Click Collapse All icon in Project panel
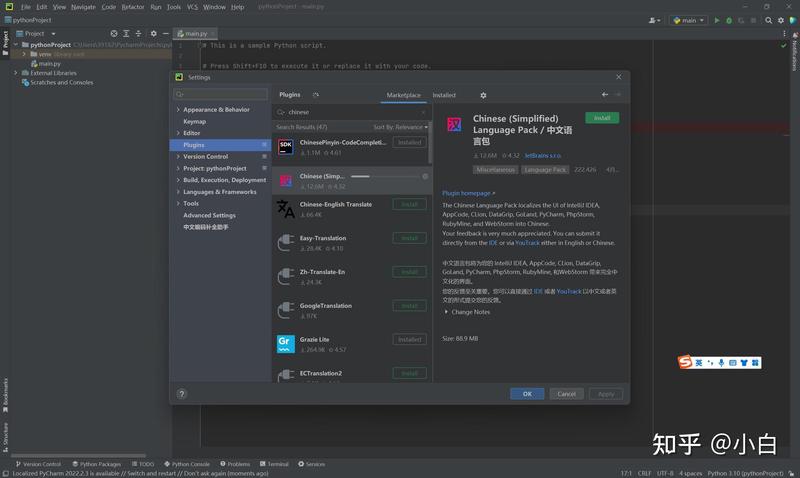 [x=138, y=34]
